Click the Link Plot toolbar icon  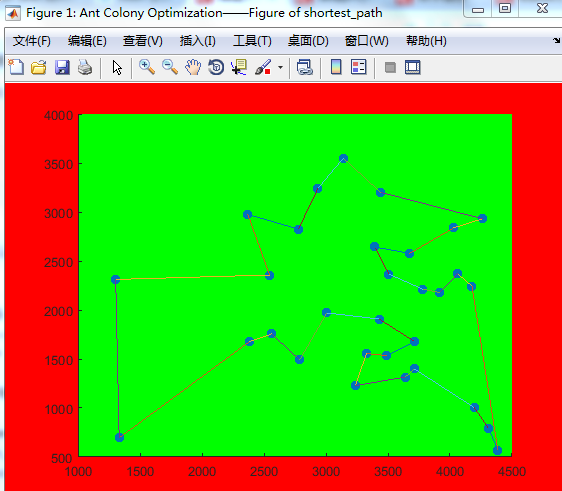point(305,67)
